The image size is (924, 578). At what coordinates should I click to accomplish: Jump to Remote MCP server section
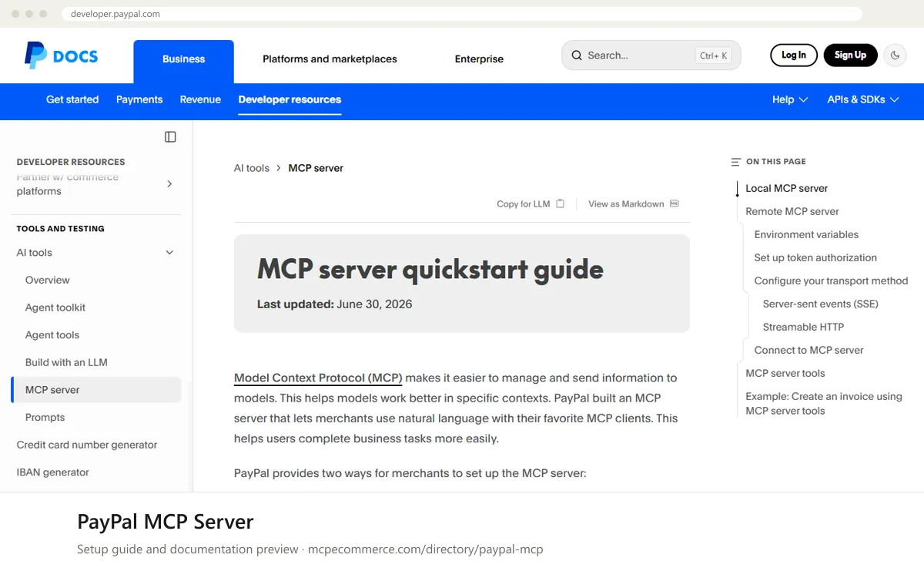coord(792,211)
